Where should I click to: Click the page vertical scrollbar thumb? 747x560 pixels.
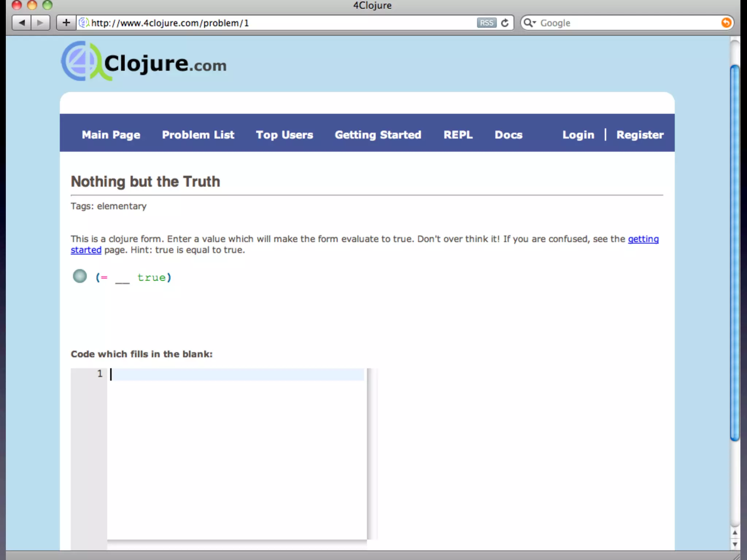tap(735, 253)
